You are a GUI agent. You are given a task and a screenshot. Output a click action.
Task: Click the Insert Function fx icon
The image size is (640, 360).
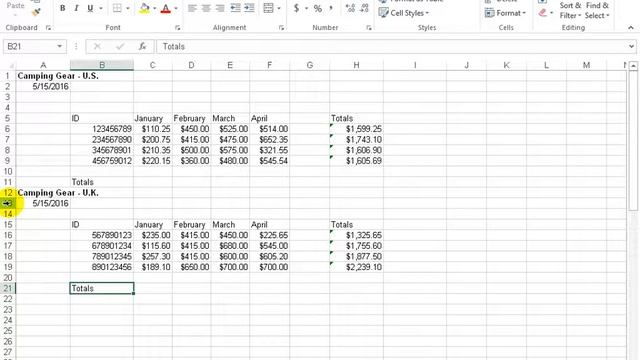click(142, 47)
